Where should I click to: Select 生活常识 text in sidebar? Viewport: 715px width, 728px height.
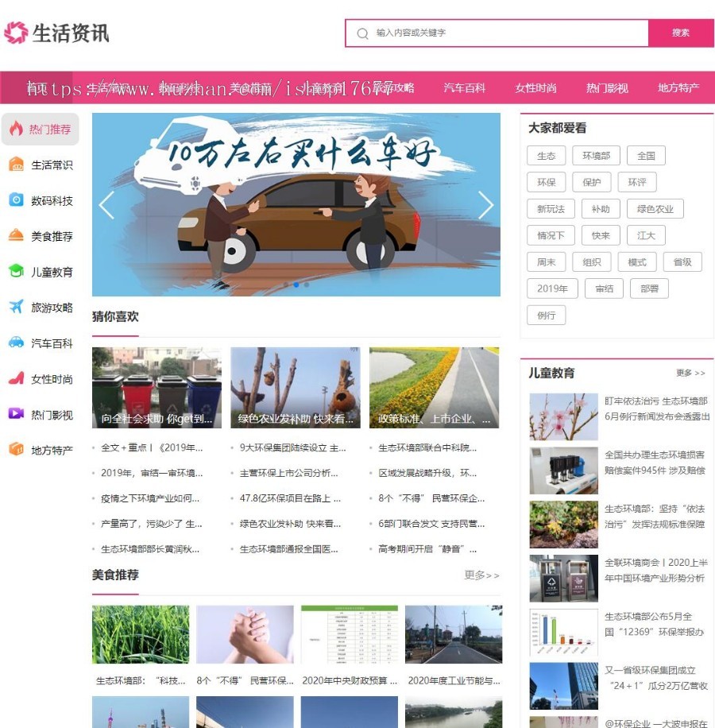click(x=52, y=165)
